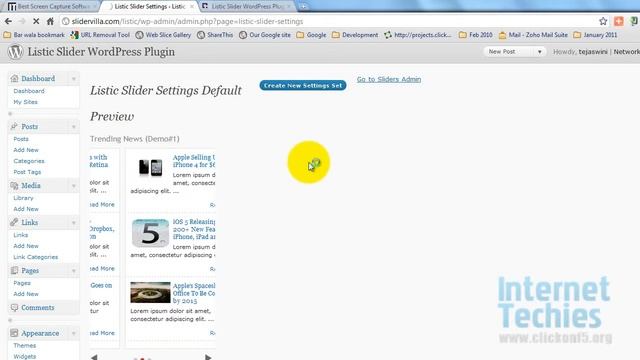Collapse the Dashboard menu arrow
Viewport: 640px width, 360px height.
tap(74, 78)
